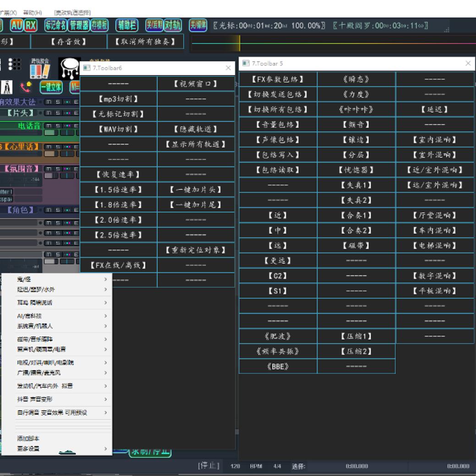Toggle the 辅助栏 auxiliary bar icon
476x476 pixels.
click(127, 25)
